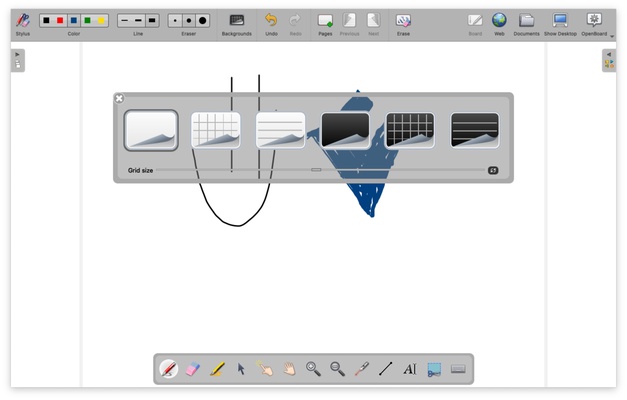Select the yellow pen color

[x=102, y=20]
